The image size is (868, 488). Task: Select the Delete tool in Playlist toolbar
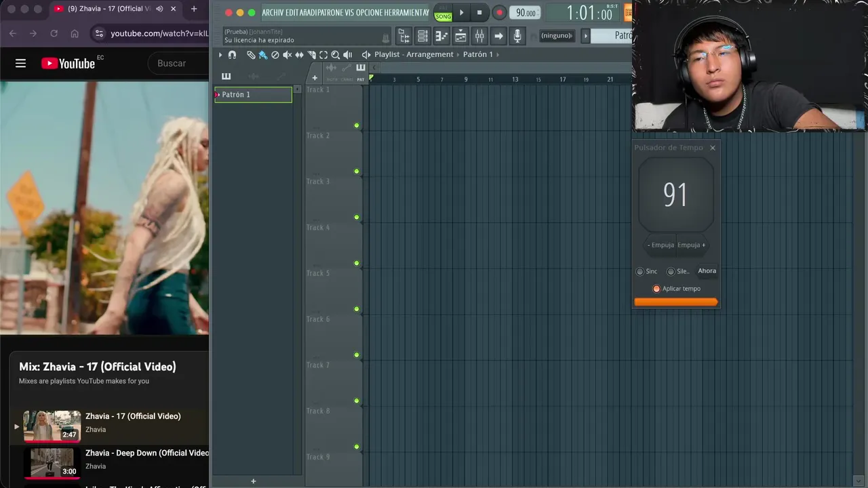pyautogui.click(x=275, y=55)
